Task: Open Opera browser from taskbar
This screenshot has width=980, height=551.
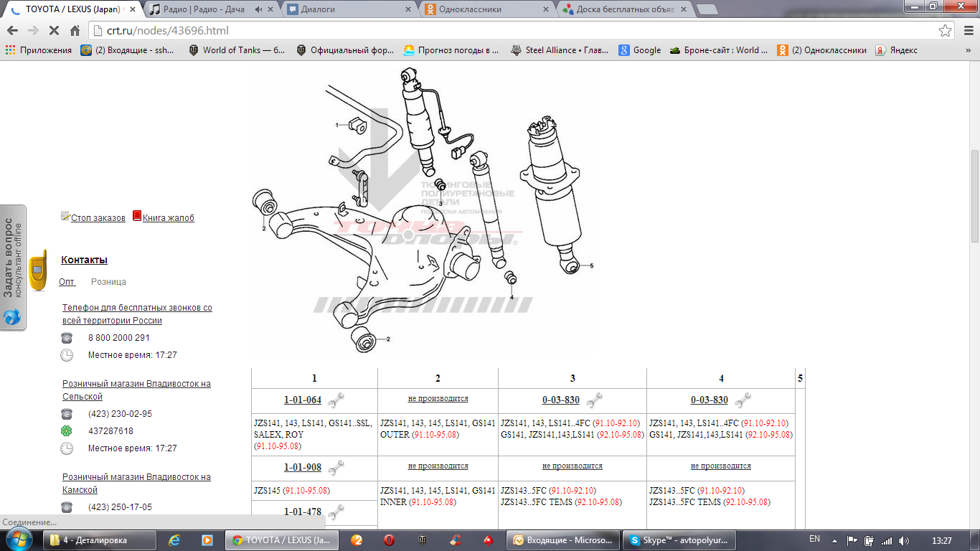Action: click(x=389, y=540)
